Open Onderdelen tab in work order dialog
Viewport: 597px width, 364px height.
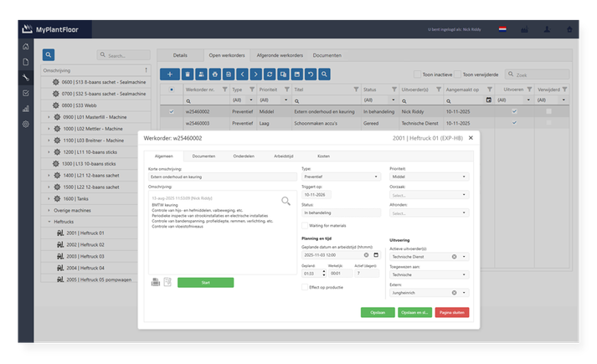[244, 156]
